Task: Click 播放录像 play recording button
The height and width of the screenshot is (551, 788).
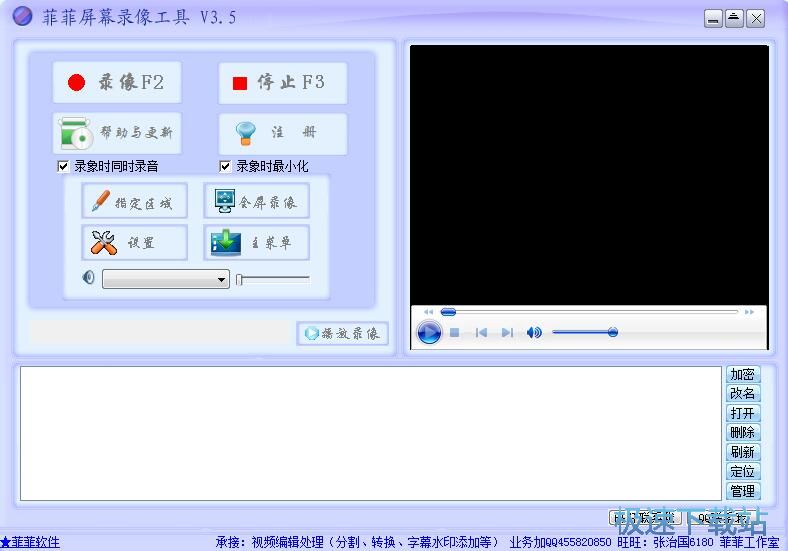Action: [x=343, y=333]
